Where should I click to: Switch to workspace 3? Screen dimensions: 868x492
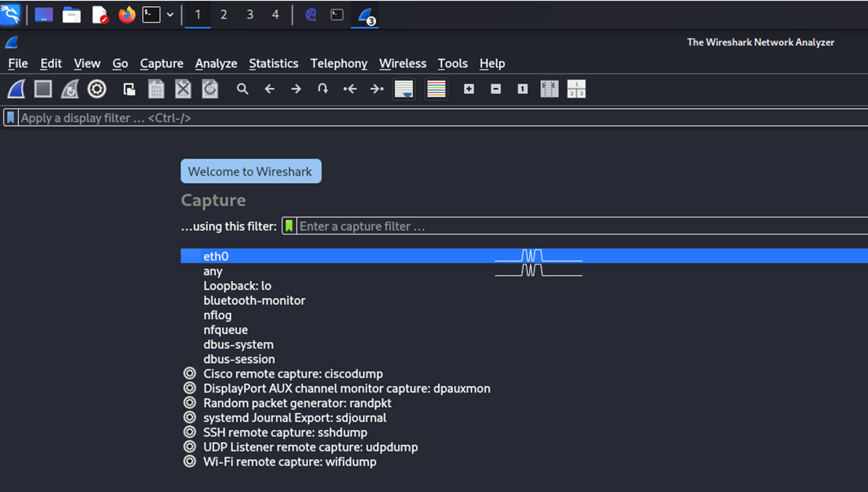coord(249,15)
